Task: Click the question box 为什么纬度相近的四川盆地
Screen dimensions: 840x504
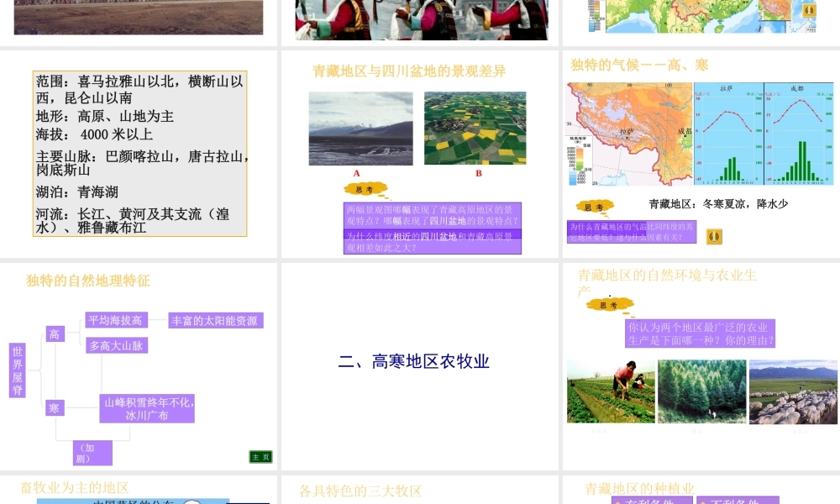Action: (433, 242)
